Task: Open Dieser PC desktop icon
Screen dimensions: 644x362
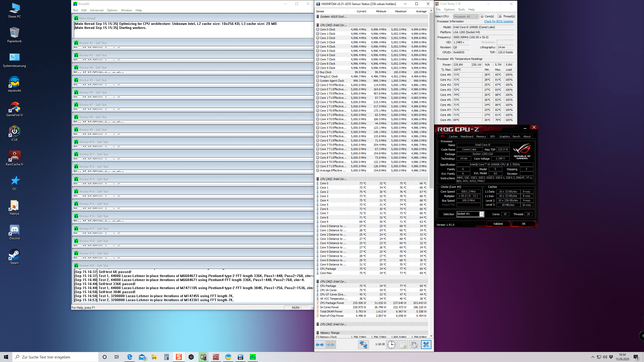Action: (14, 11)
